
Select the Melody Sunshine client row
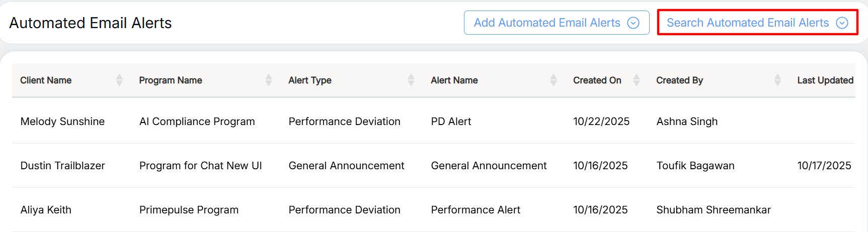pyautogui.click(x=62, y=122)
